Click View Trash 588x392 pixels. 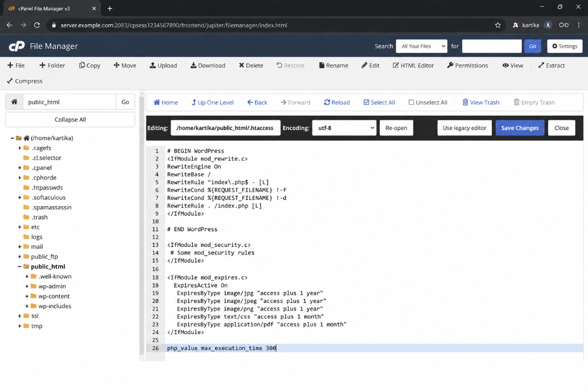[481, 102]
